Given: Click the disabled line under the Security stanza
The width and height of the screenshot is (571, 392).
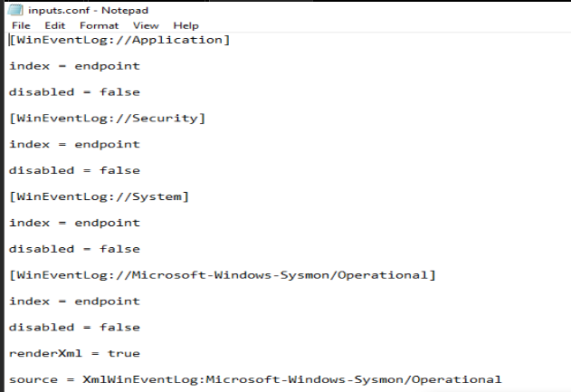Looking at the screenshot, I should point(74,170).
